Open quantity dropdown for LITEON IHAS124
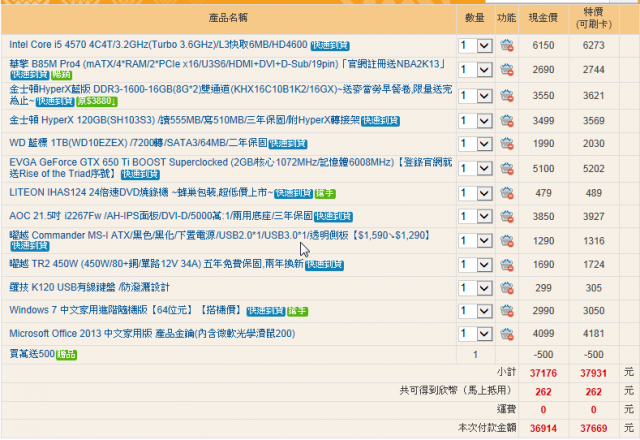640x440 pixels. click(475, 193)
